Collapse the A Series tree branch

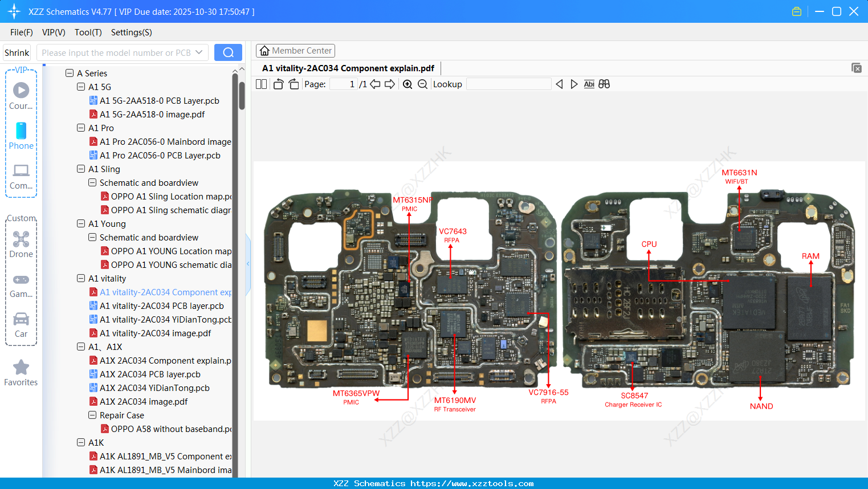(x=69, y=73)
